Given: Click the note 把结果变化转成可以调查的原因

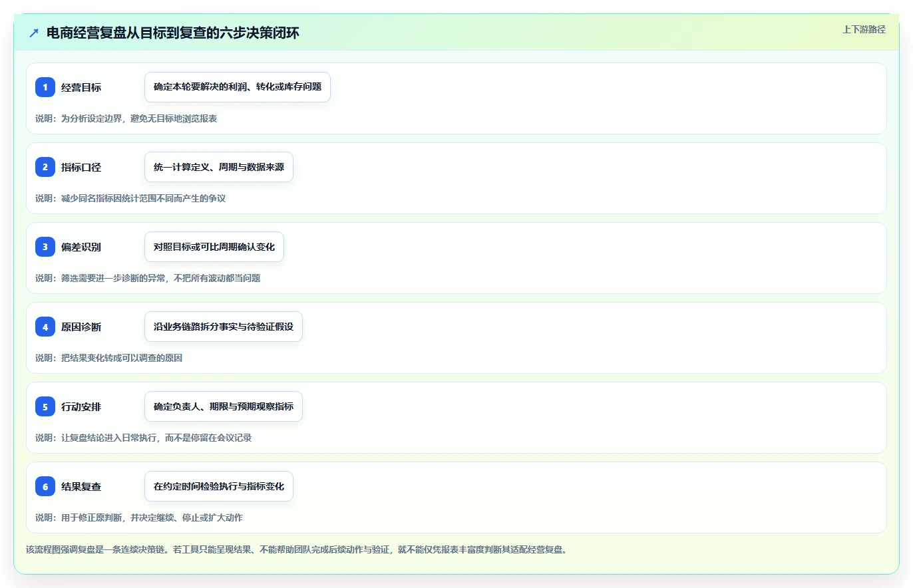Looking at the screenshot, I should (x=122, y=358).
